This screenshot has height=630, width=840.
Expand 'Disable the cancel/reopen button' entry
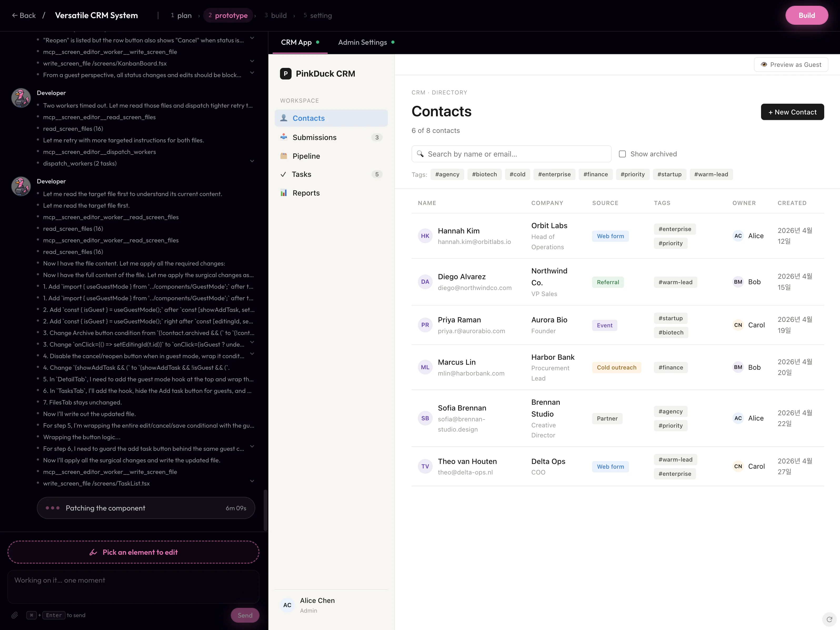(x=252, y=353)
